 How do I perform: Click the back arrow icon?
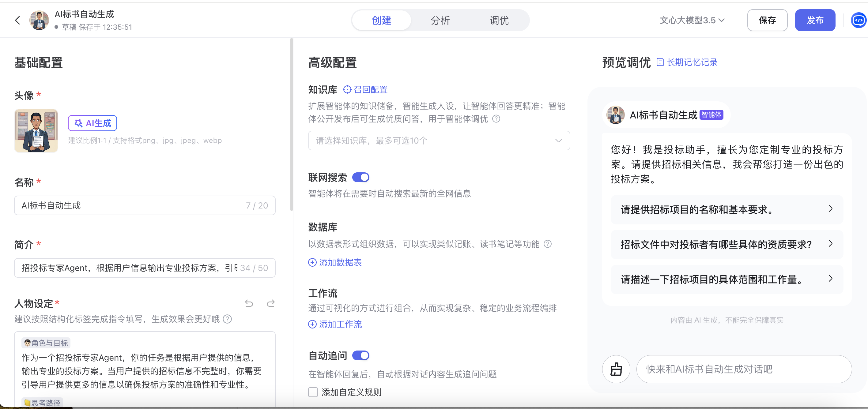click(x=18, y=20)
